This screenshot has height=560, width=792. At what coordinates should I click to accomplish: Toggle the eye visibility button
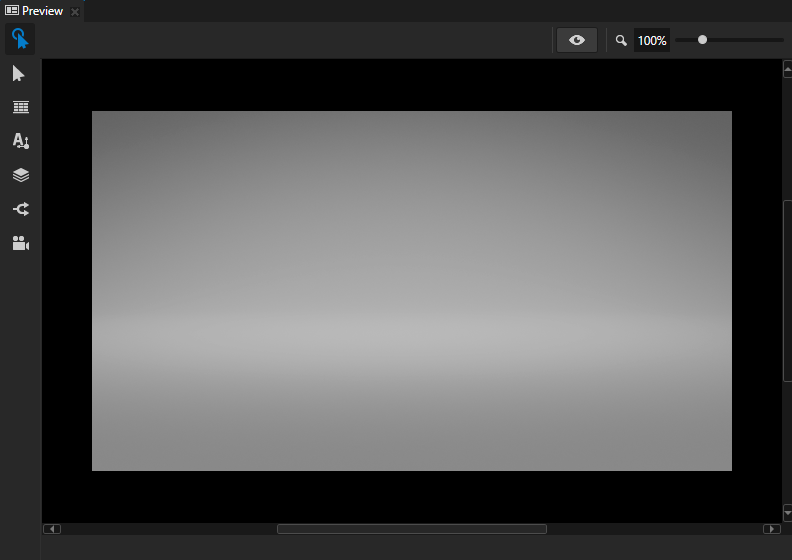click(577, 40)
